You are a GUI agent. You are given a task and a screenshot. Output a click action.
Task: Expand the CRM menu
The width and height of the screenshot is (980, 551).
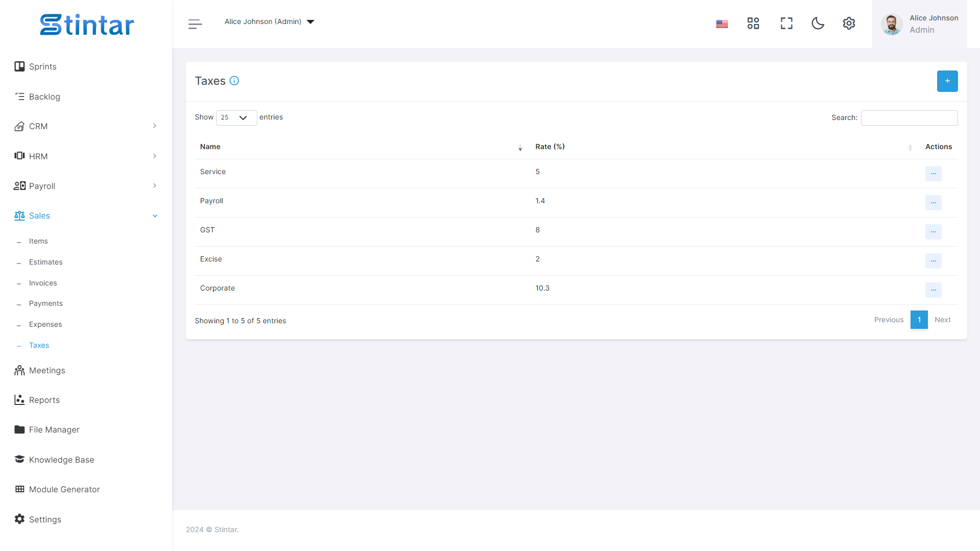(86, 126)
